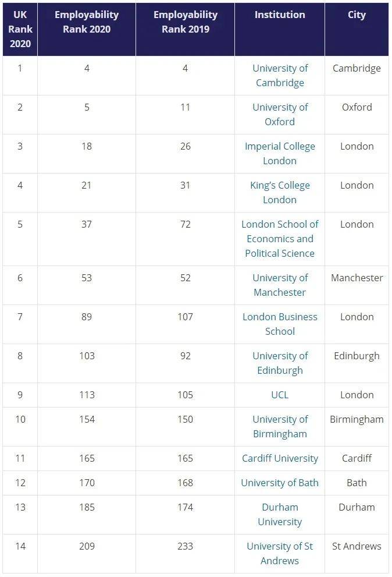Click the Employability Rank 2019 column header

click(x=186, y=22)
